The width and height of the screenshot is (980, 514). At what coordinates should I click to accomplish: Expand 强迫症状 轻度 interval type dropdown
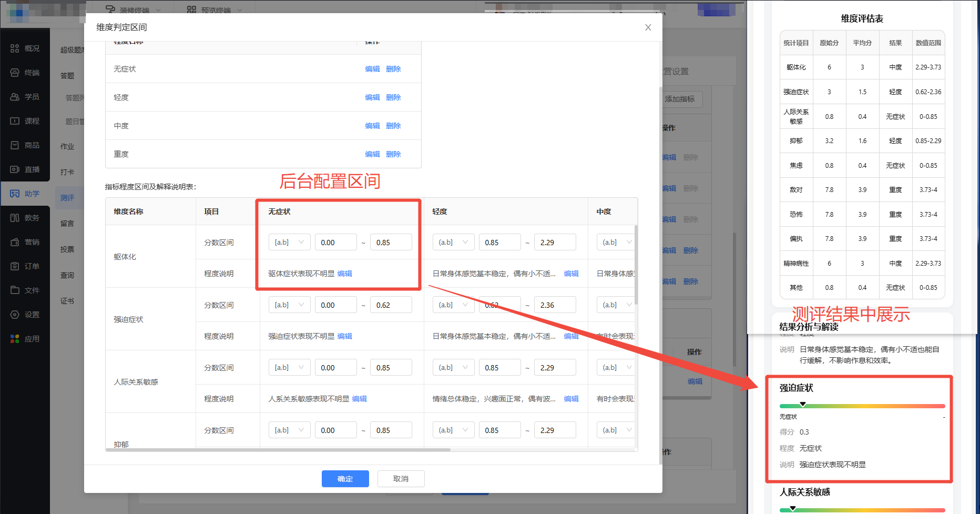pyautogui.click(x=453, y=305)
